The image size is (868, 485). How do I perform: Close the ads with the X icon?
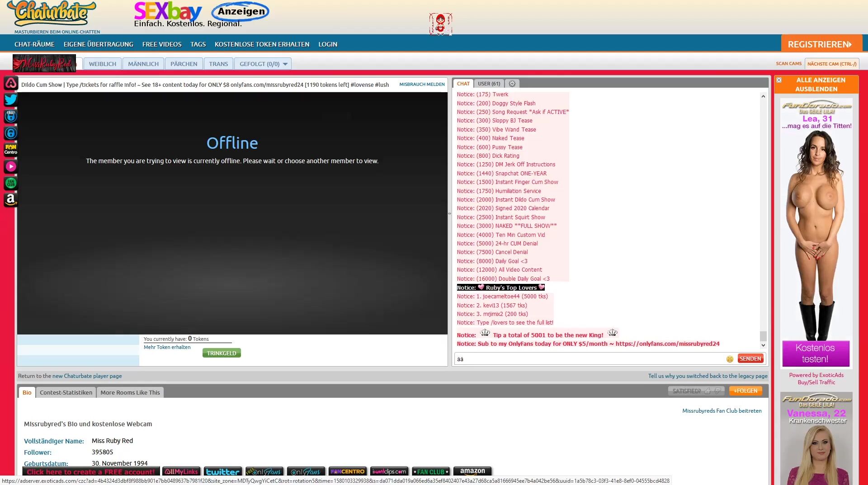click(x=779, y=80)
